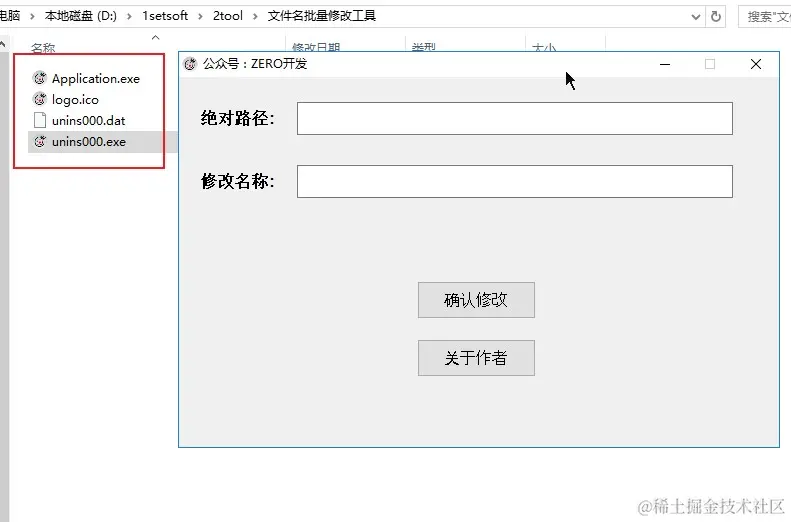Close the ZERO开发 tool window
791x522 pixels.
point(756,64)
